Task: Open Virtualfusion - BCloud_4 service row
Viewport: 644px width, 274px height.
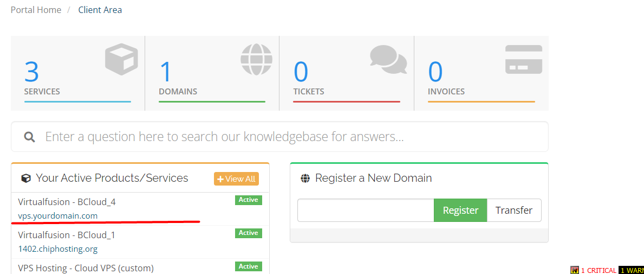Action: pos(140,209)
